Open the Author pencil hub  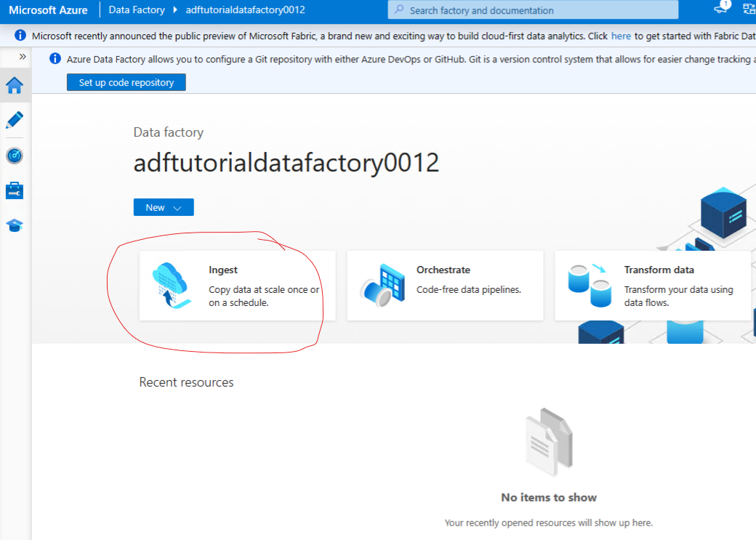coord(15,120)
